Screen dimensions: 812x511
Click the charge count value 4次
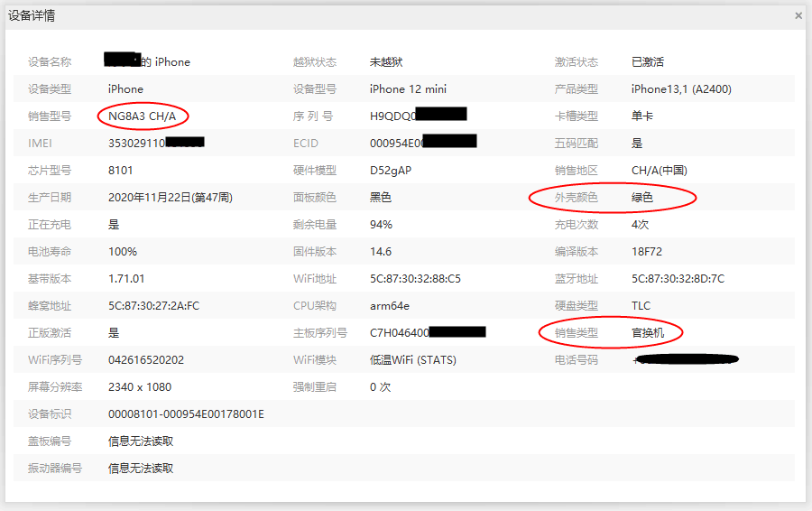(640, 225)
